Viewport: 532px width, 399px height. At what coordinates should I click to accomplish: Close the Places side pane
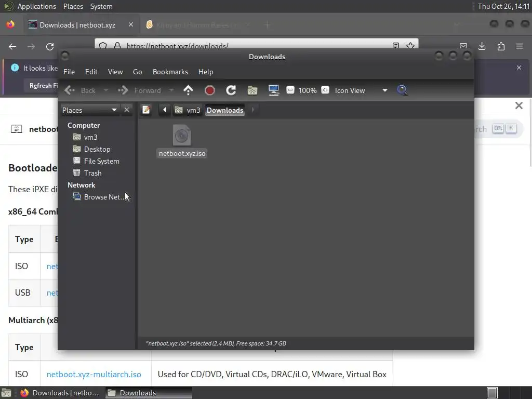coord(127,110)
